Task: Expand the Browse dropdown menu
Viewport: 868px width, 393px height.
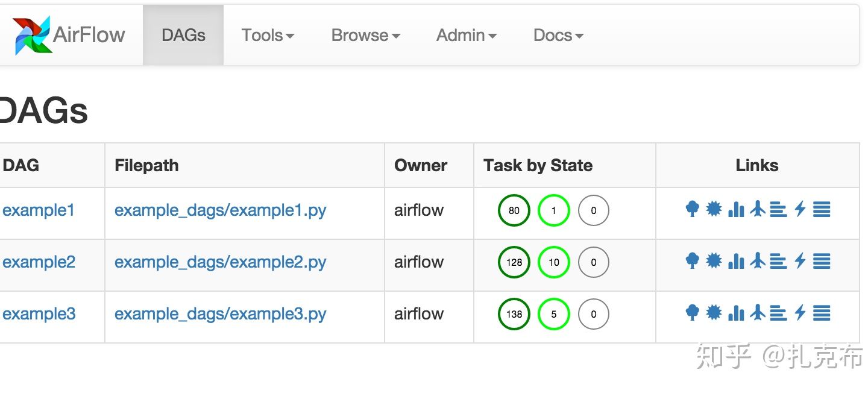Action: tap(365, 35)
